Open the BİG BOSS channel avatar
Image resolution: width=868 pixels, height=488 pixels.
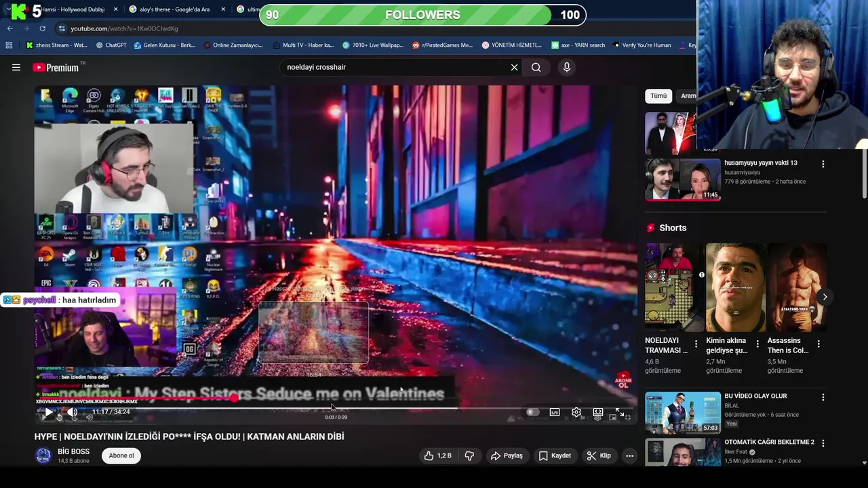click(43, 455)
